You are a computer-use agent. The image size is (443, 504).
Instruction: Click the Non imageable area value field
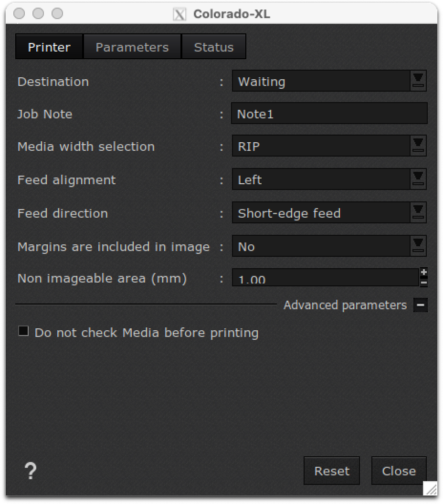pyautogui.click(x=326, y=277)
